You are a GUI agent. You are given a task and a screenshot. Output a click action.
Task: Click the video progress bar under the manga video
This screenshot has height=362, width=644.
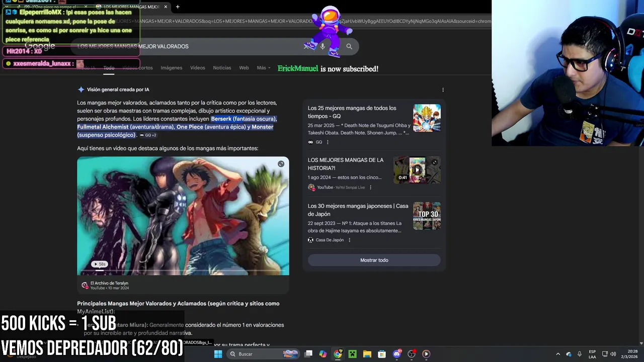tap(183, 271)
